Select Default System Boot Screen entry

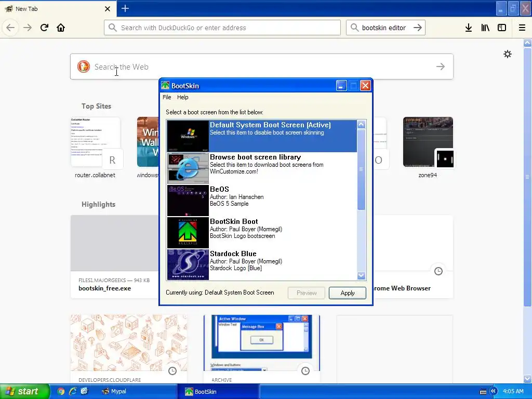[x=262, y=136]
